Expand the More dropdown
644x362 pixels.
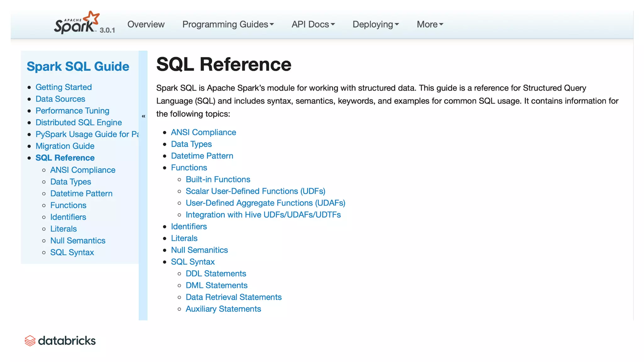coord(430,24)
